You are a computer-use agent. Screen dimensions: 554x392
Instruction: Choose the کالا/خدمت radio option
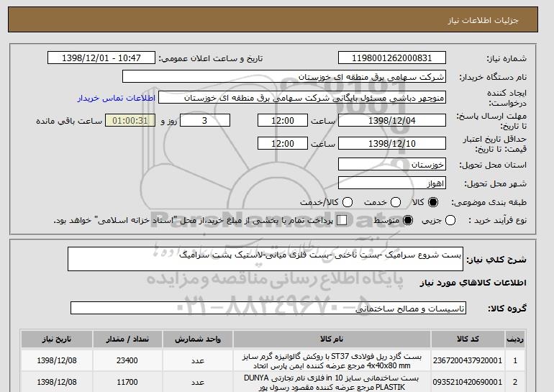point(347,203)
